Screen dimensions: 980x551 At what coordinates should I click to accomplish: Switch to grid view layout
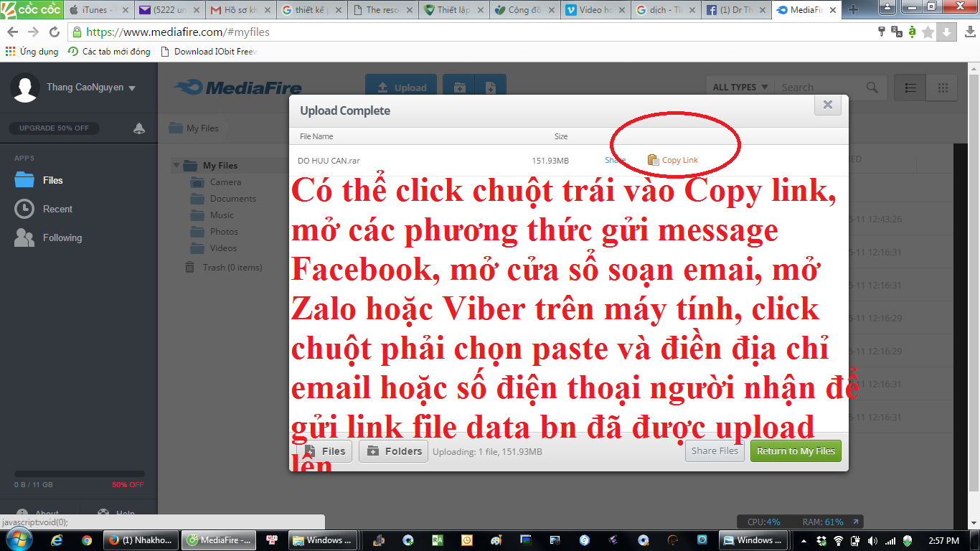pyautogui.click(x=942, y=88)
